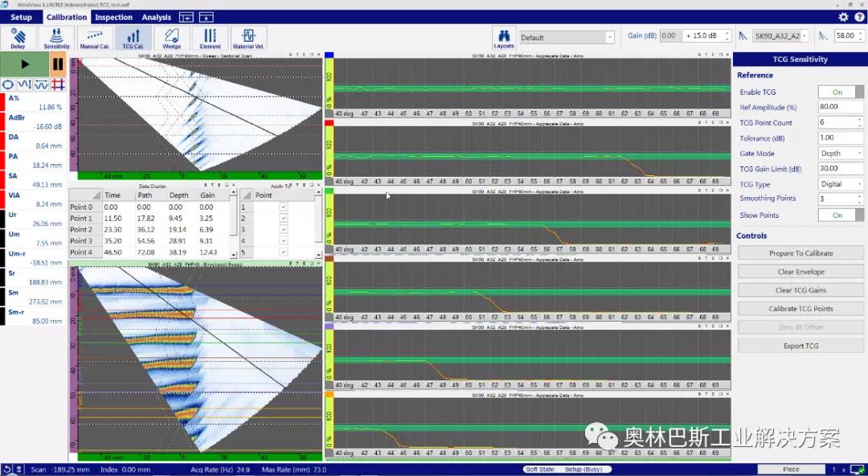Click the Calibrate TCG Points button
The height and width of the screenshot is (476, 868).
(800, 309)
